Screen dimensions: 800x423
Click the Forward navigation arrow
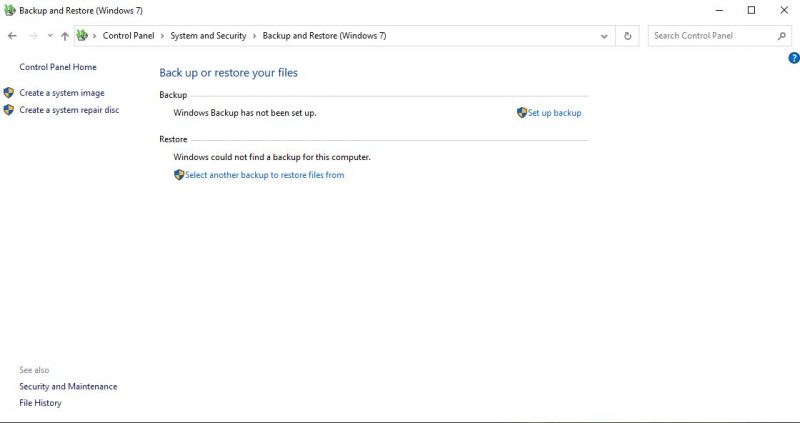coord(34,36)
